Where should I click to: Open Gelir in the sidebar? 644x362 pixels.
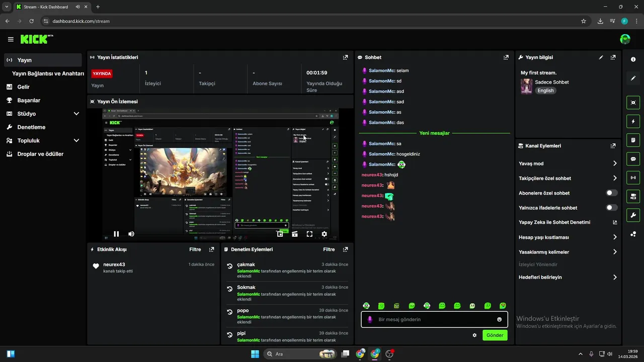[x=43, y=87]
